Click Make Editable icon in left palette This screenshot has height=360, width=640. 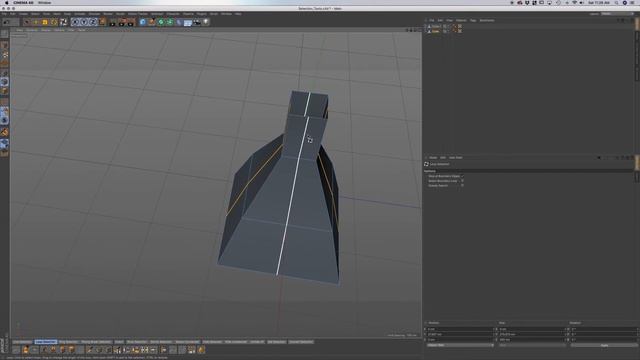[4, 33]
